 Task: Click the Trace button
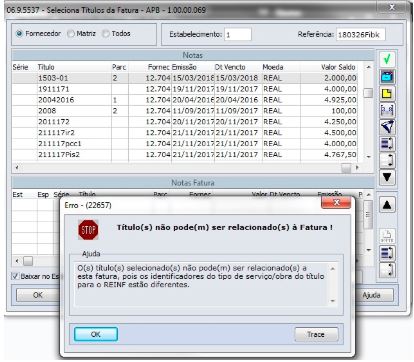316,334
